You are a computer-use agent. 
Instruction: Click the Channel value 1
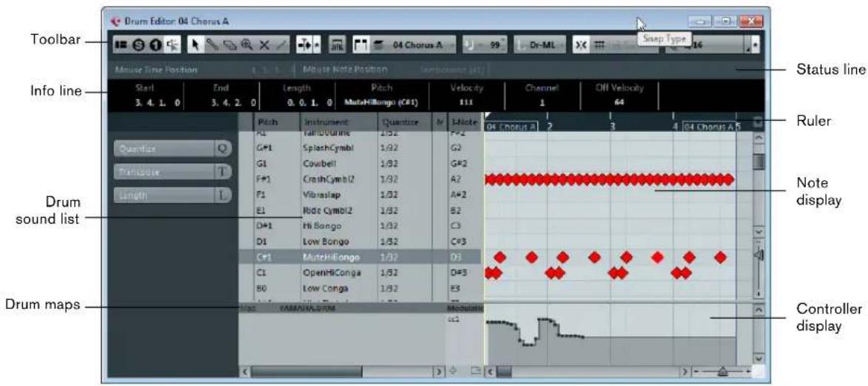click(x=542, y=102)
